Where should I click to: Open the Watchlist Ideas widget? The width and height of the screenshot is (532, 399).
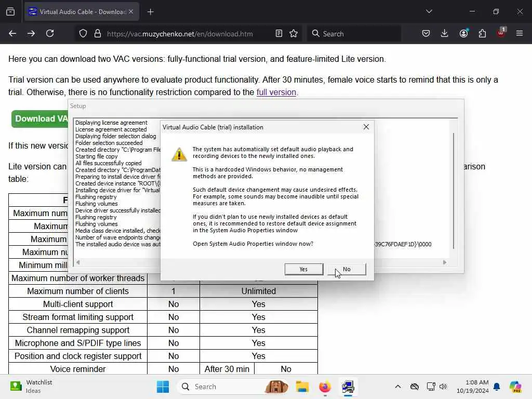(x=31, y=387)
